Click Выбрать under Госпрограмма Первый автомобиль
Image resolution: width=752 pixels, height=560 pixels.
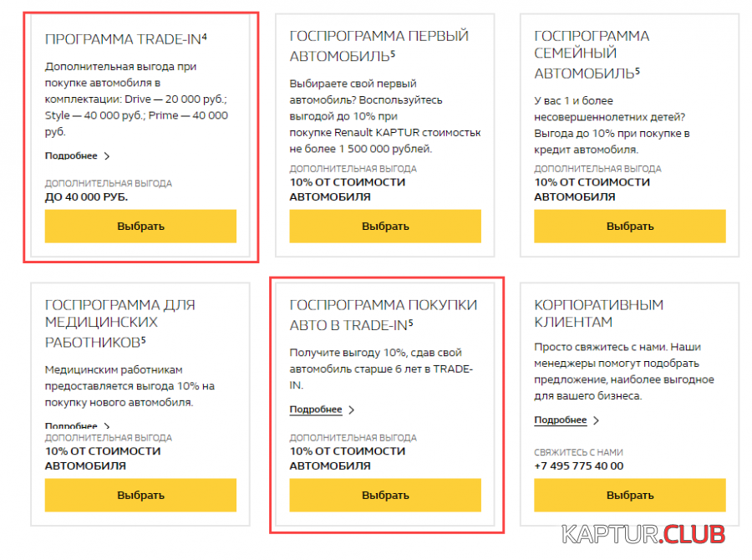pyautogui.click(x=385, y=226)
